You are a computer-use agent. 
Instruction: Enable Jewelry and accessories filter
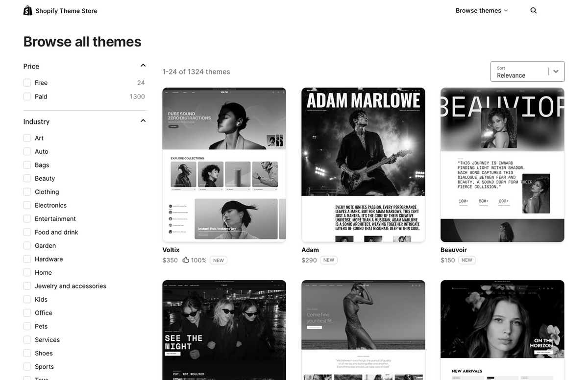coord(27,286)
